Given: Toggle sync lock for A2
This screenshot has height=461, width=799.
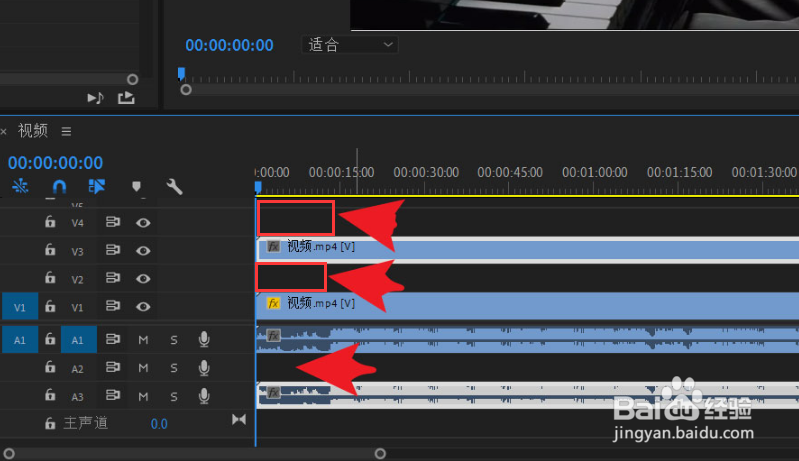Looking at the screenshot, I should click(113, 367).
